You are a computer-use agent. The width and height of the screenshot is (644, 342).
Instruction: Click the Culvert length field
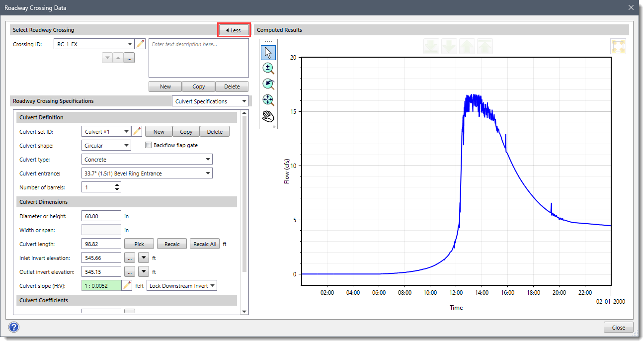tap(101, 244)
